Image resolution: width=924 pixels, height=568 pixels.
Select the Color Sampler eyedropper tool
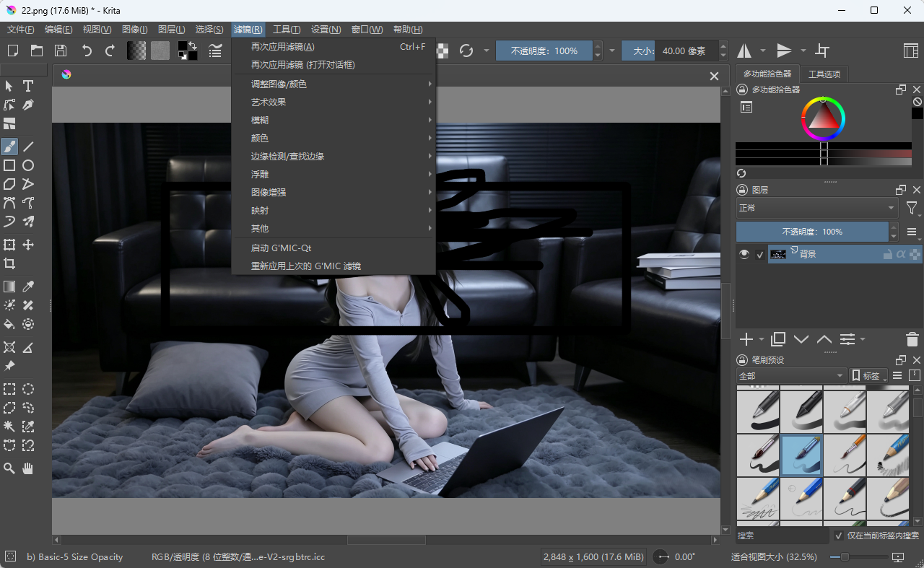pyautogui.click(x=28, y=287)
